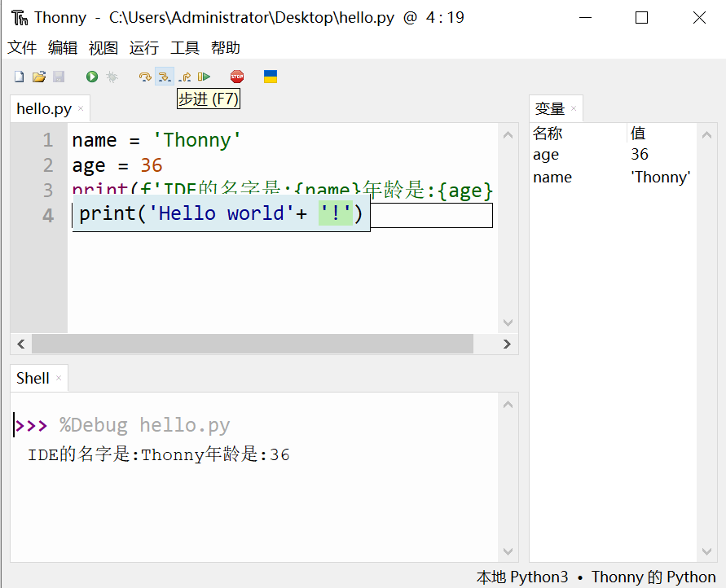The image size is (726, 588).
Task: Click line number 4 in the gutter
Action: [48, 216]
